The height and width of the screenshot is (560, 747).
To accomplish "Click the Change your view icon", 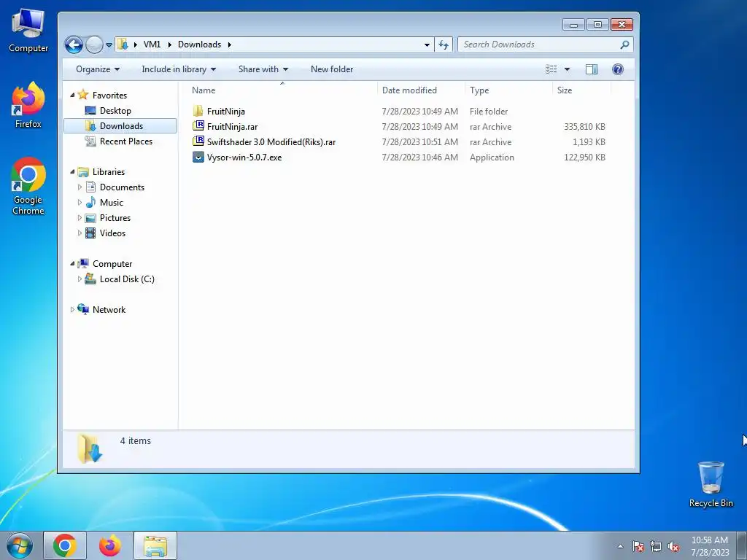I will 551,69.
